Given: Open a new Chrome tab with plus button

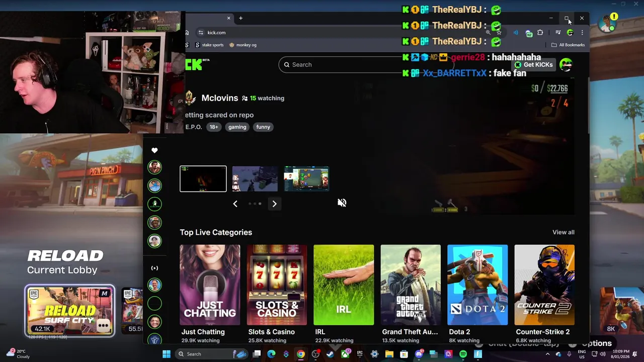Looking at the screenshot, I should (x=240, y=18).
